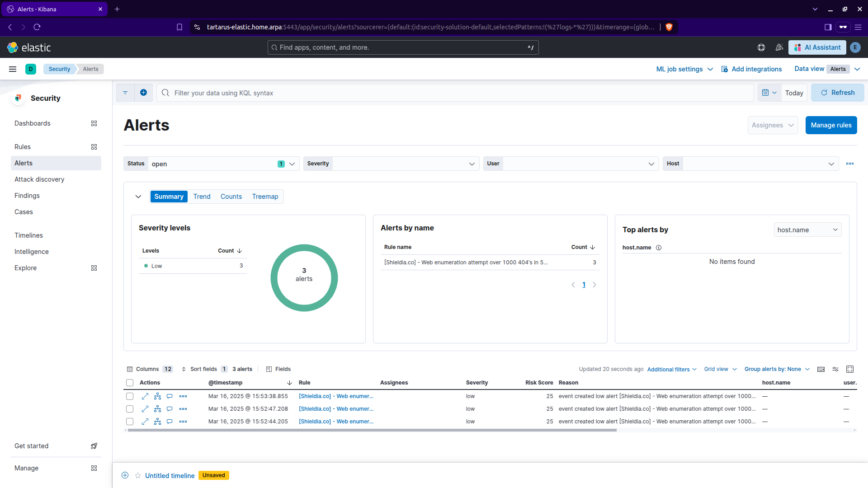Switch to the Trend tab
The width and height of the screenshot is (868, 488).
coord(202,197)
